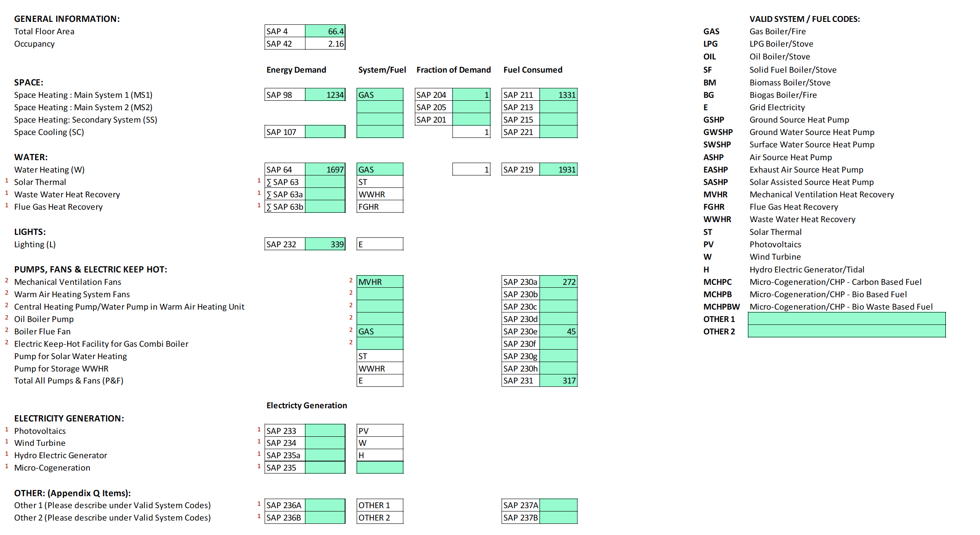The image size is (980, 535).
Task: Click the SAP 219 fuel value 1931
Action: pos(558,170)
